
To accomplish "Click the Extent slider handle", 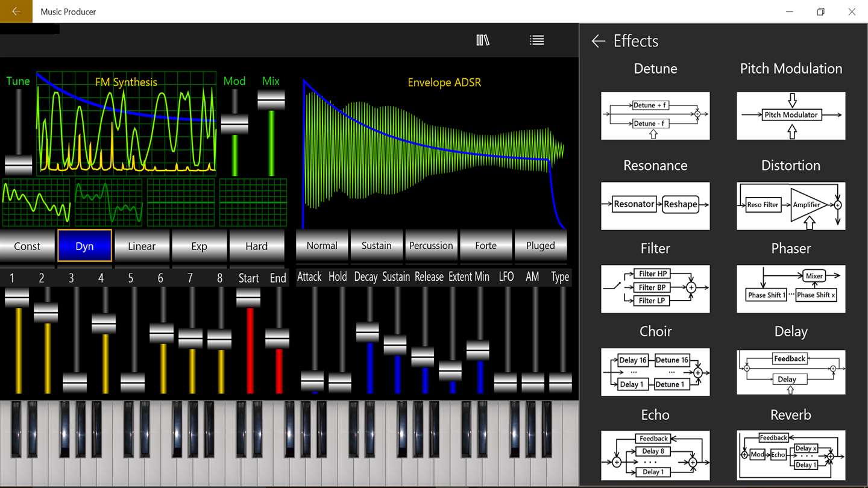I will [450, 371].
